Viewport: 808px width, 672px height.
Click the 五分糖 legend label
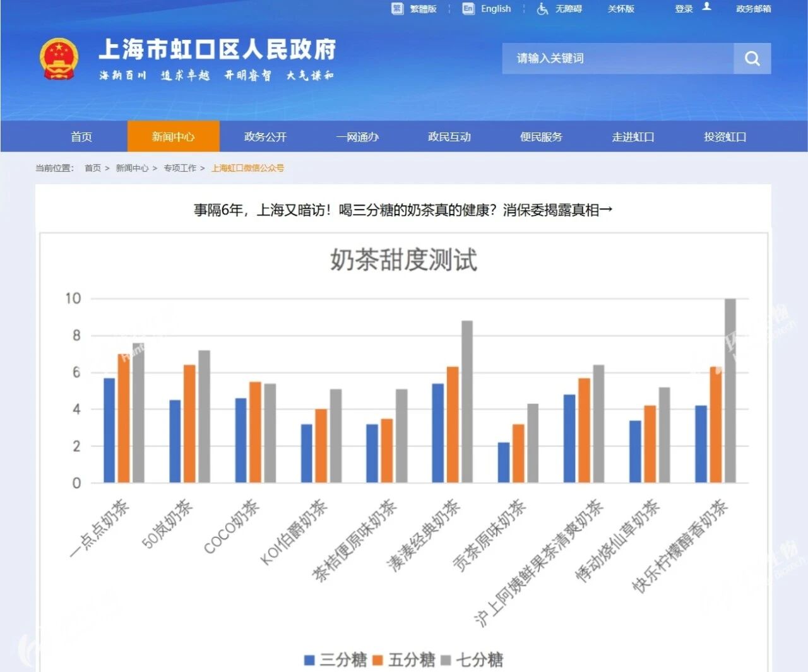pos(412,660)
